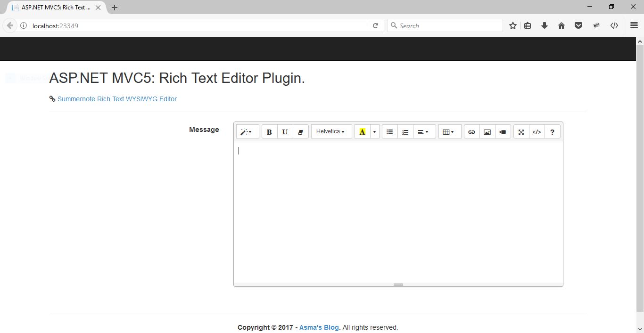Apply the recent font color swatch

[x=363, y=131]
